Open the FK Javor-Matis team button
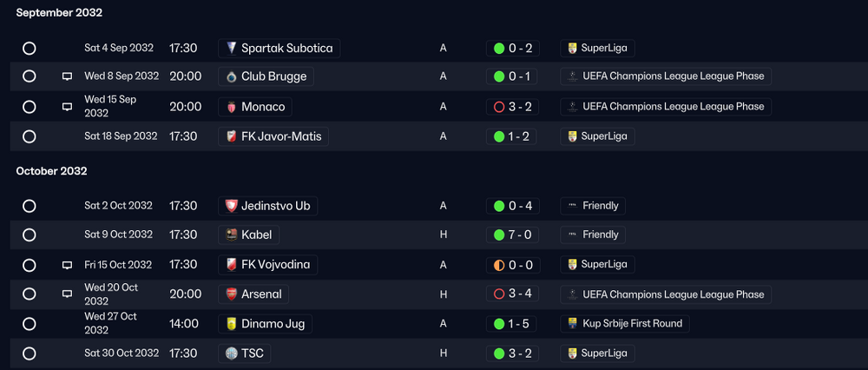Image resolution: width=868 pixels, height=370 pixels. tap(273, 136)
